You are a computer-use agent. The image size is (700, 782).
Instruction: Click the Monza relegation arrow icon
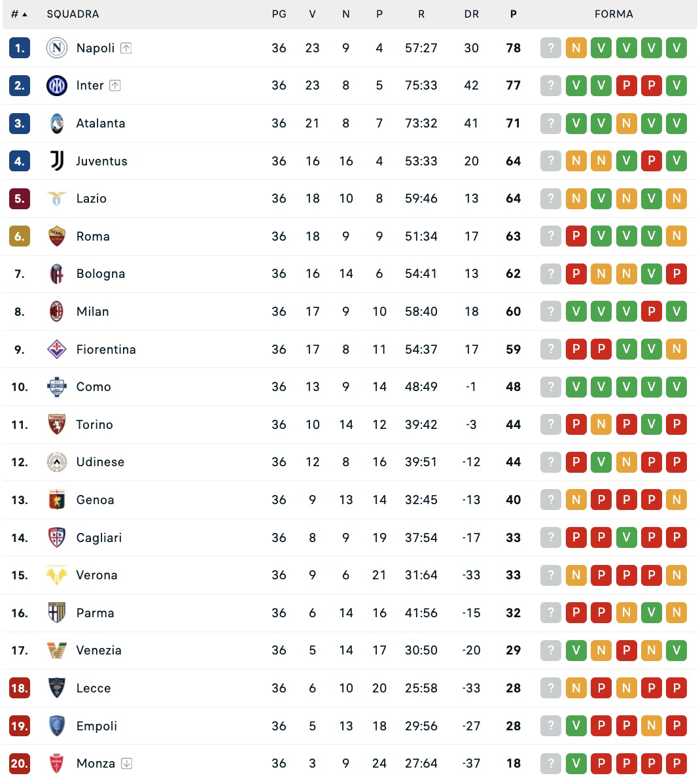[127, 763]
